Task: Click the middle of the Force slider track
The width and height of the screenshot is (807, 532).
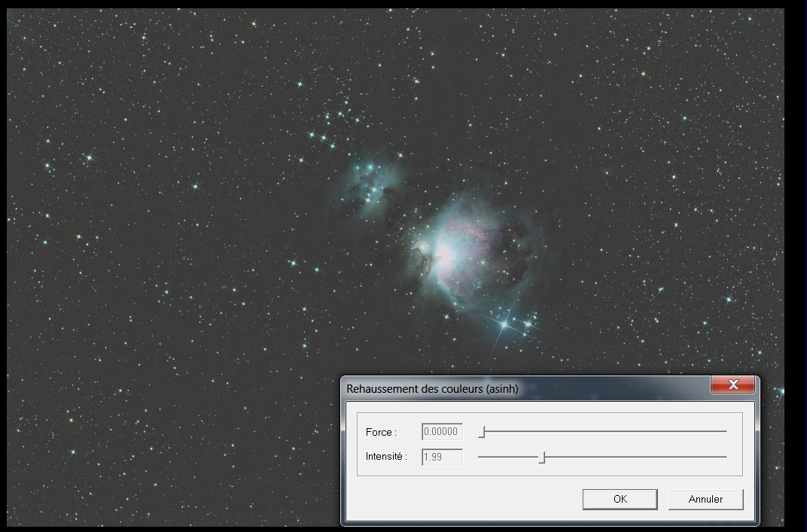Action: (602, 432)
